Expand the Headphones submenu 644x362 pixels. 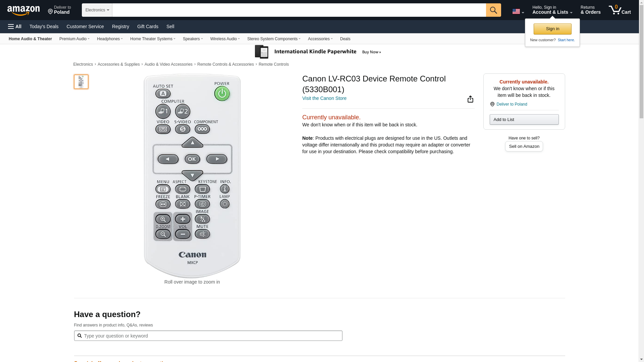coord(110,39)
